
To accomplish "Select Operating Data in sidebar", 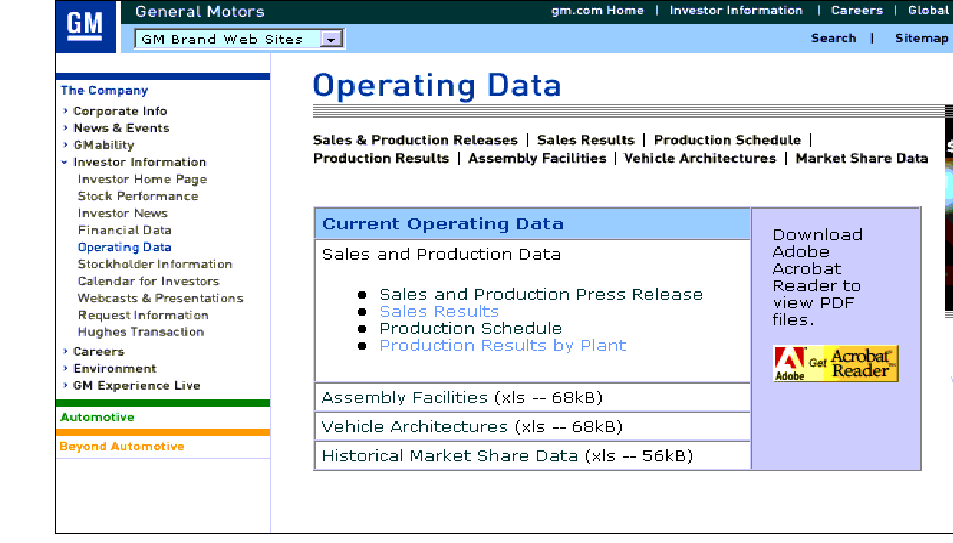I will (x=125, y=247).
